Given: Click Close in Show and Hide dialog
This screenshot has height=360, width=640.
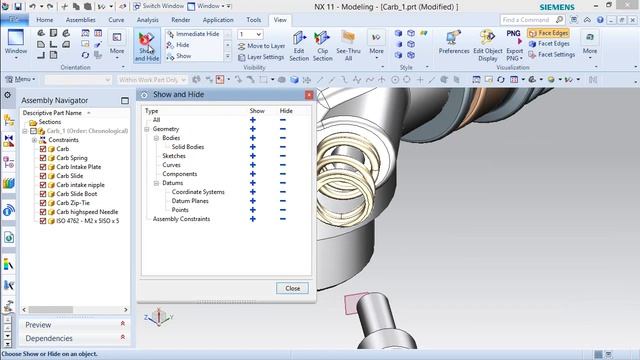Looking at the screenshot, I should 292,288.
